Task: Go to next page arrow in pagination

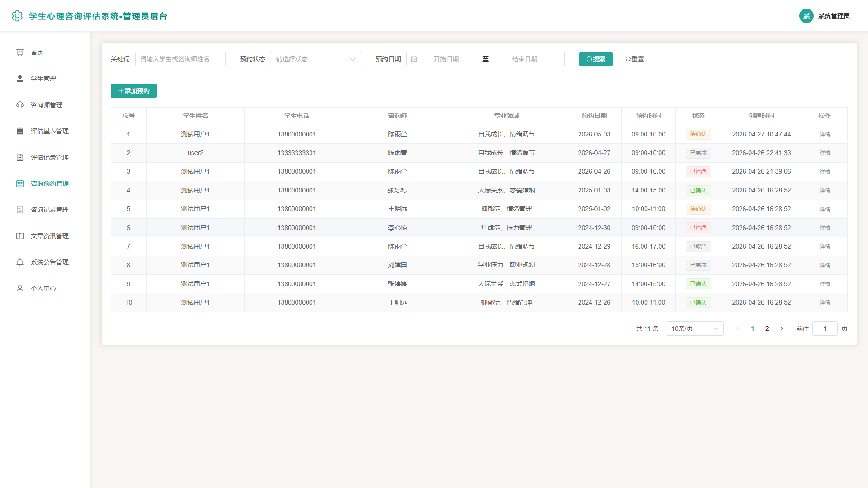Action: coord(782,328)
